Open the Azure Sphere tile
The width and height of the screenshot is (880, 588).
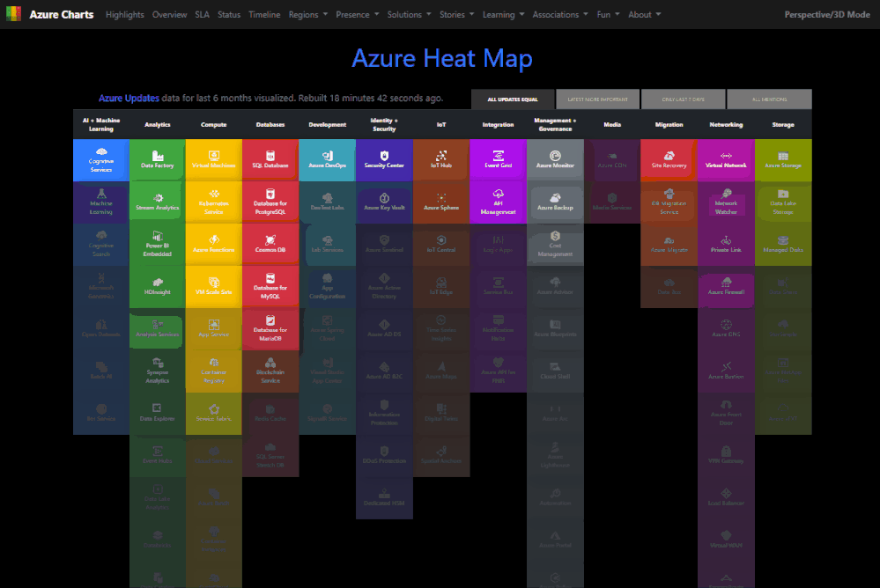[441, 202]
